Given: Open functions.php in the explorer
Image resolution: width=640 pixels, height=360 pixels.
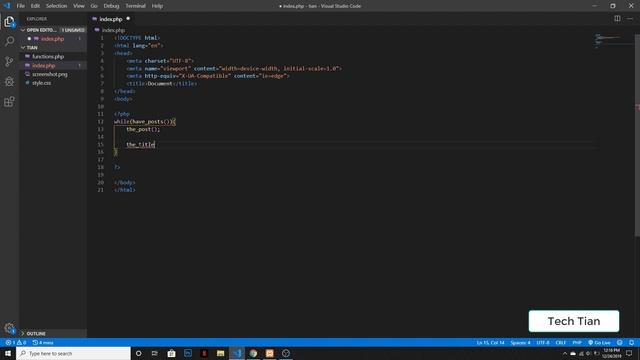Looking at the screenshot, I should click(48, 56).
